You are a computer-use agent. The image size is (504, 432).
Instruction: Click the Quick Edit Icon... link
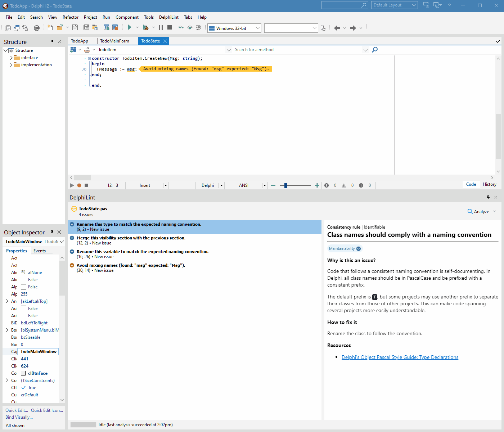pos(47,410)
